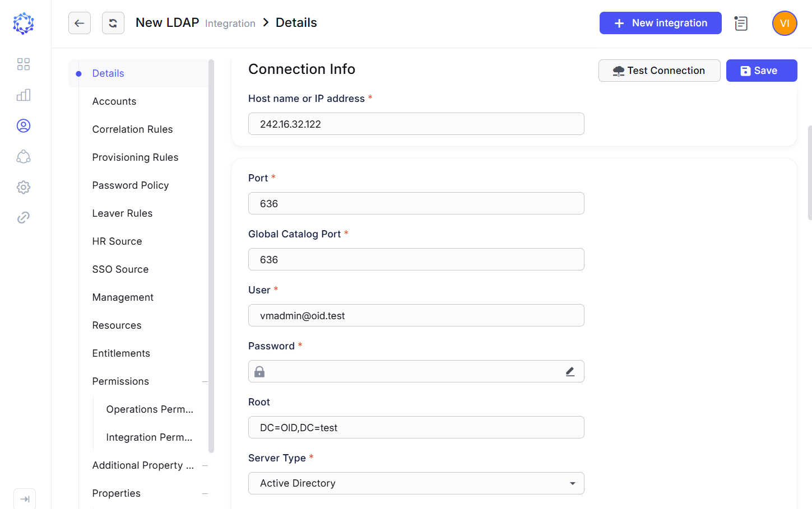Image resolution: width=812 pixels, height=509 pixels.
Task: Edit the password using the pencil icon
Action: pyautogui.click(x=570, y=371)
